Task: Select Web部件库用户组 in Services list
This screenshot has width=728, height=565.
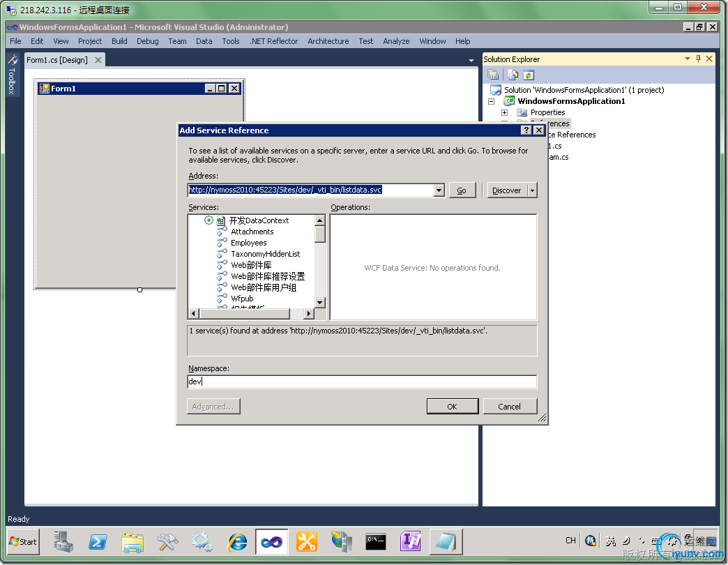Action: click(264, 287)
